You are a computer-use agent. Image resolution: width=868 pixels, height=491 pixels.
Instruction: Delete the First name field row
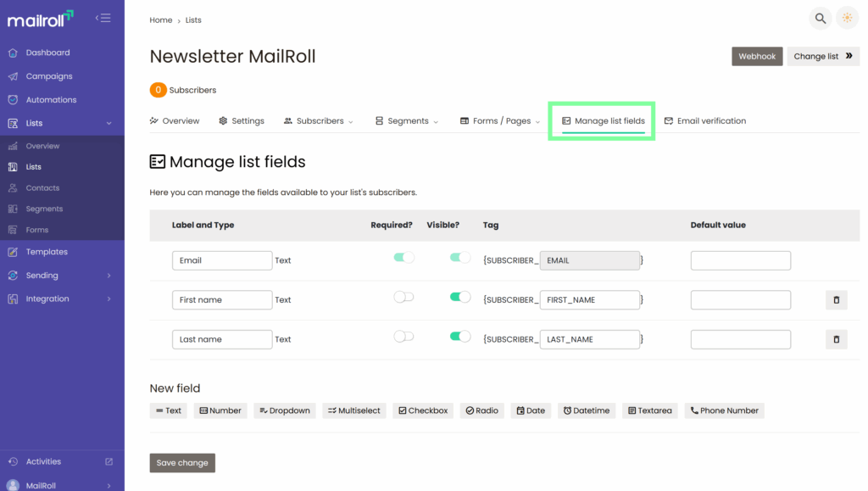coord(836,300)
